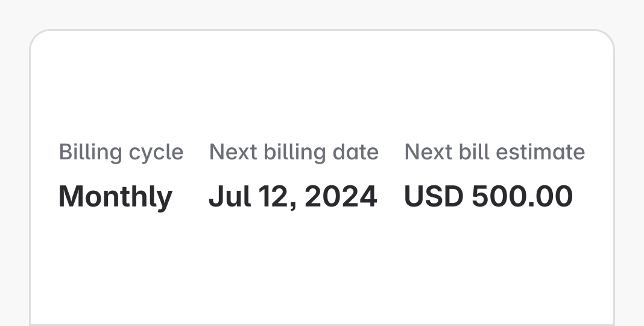Click the "Billing cycle" label
Screen dimensions: 644x326
pyautogui.click(x=121, y=153)
